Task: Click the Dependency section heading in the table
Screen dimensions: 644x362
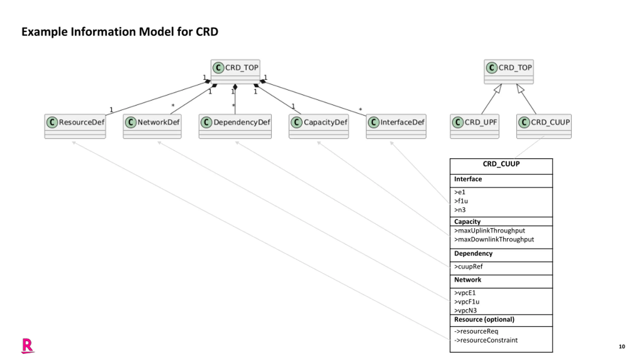Action: pyautogui.click(x=473, y=253)
